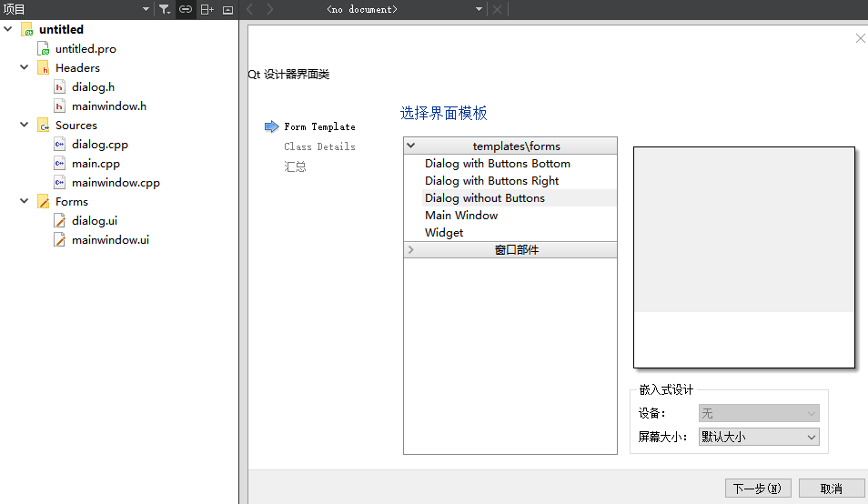Choose Dialog with Buttons Bottom template
This screenshot has width=868, height=504.
tap(497, 164)
